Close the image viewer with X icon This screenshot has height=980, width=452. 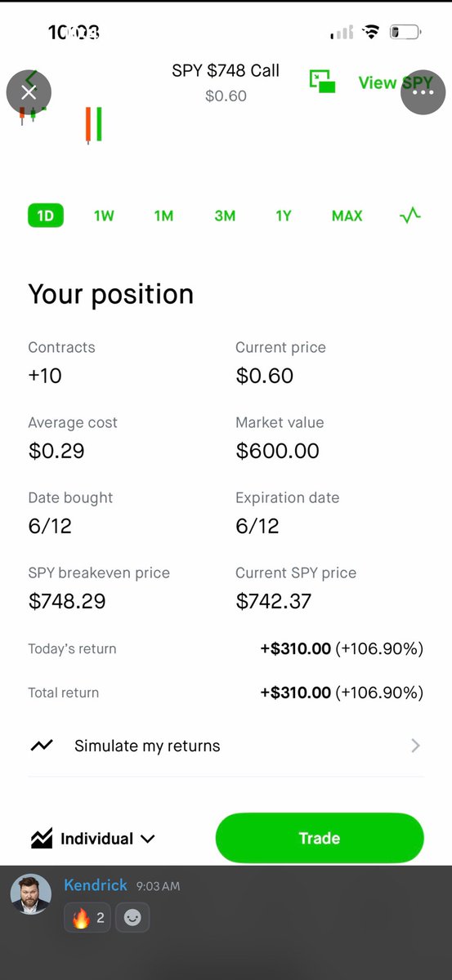pyautogui.click(x=29, y=92)
